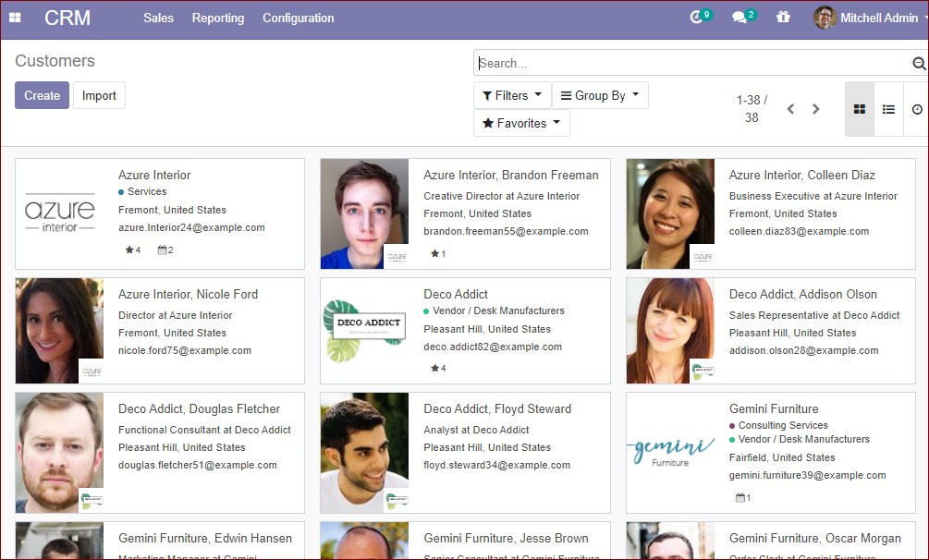Viewport: 929px width, 560px height.
Task: Click the Customers breadcrumb heading
Action: [x=55, y=61]
